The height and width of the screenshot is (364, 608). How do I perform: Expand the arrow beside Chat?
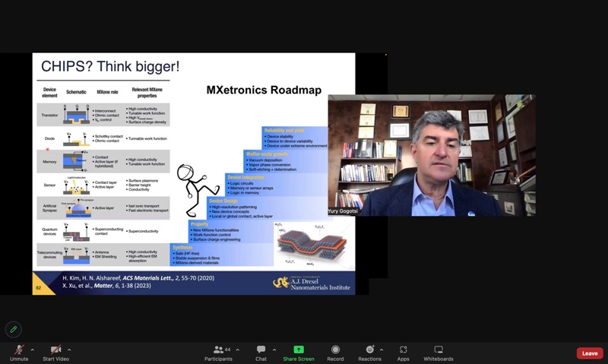pyautogui.click(x=274, y=350)
